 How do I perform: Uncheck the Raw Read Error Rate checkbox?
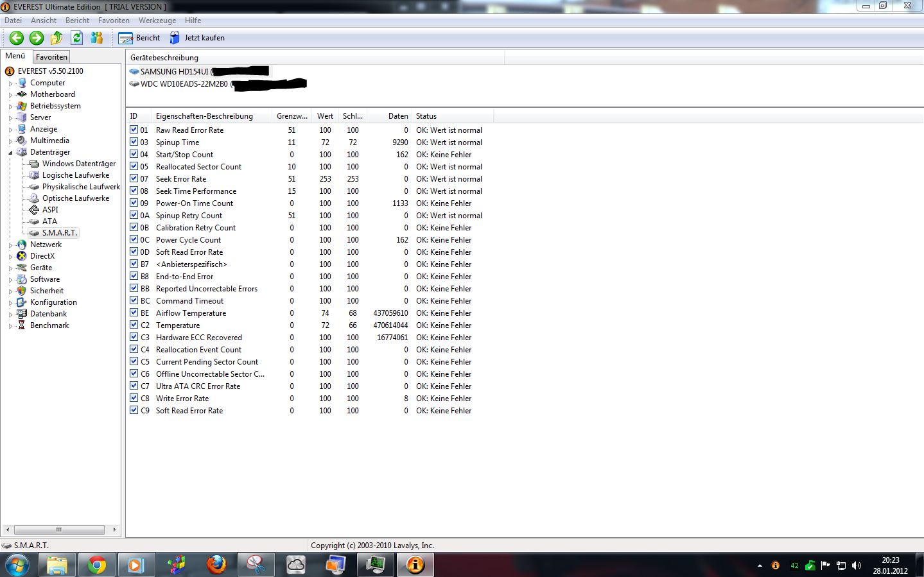pos(134,130)
